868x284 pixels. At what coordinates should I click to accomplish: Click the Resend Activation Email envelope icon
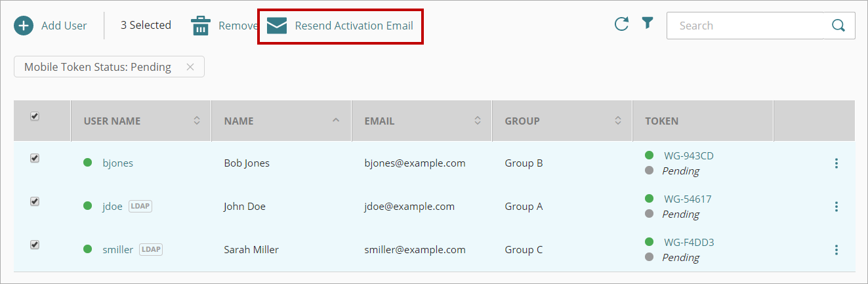pos(277,26)
